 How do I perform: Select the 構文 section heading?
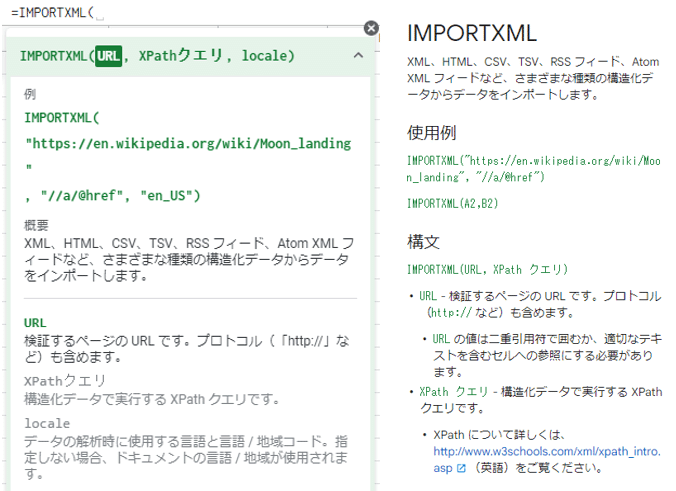click(x=423, y=242)
